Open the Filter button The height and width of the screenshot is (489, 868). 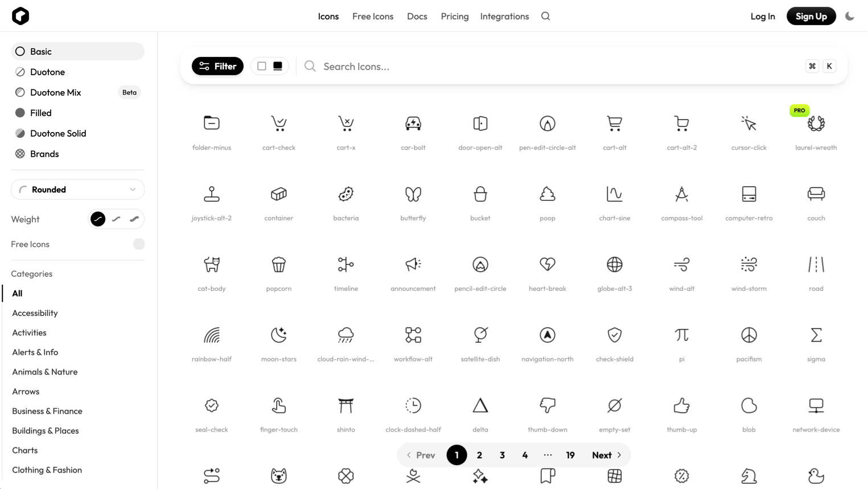click(217, 66)
